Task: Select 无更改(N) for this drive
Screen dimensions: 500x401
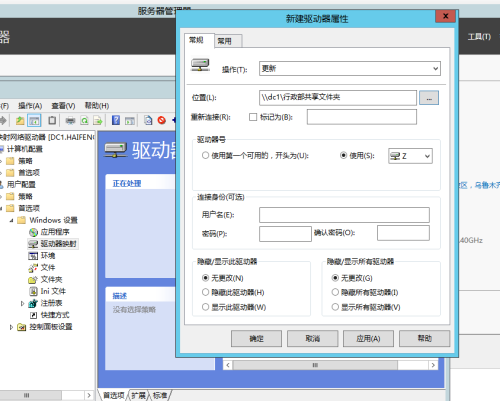Action: [x=205, y=278]
